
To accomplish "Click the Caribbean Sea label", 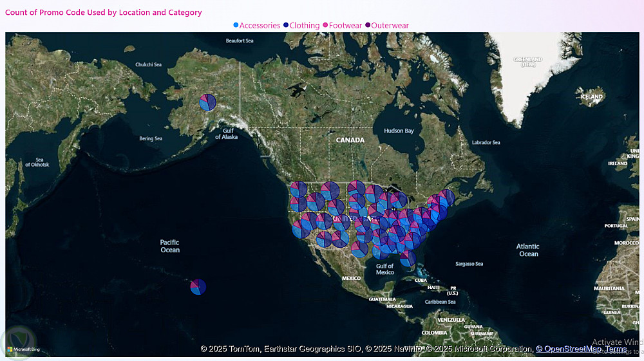I will (x=440, y=302).
